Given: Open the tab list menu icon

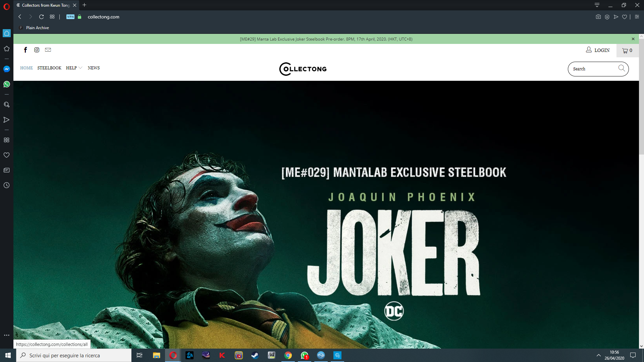Looking at the screenshot, I should coord(597,5).
